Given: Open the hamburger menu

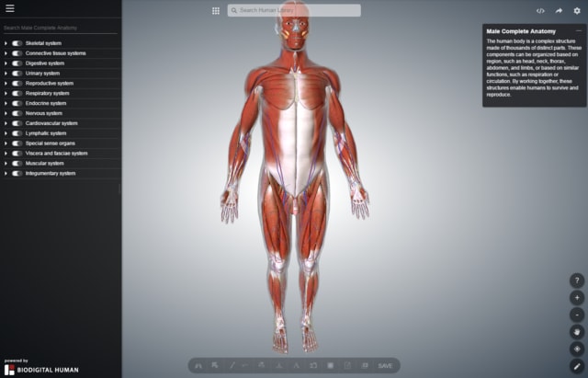Looking at the screenshot, I should click(10, 8).
